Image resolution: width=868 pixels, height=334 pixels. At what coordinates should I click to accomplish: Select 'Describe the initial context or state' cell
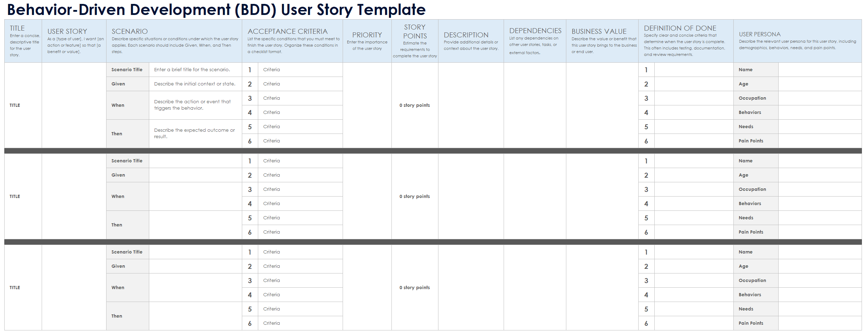(x=195, y=84)
